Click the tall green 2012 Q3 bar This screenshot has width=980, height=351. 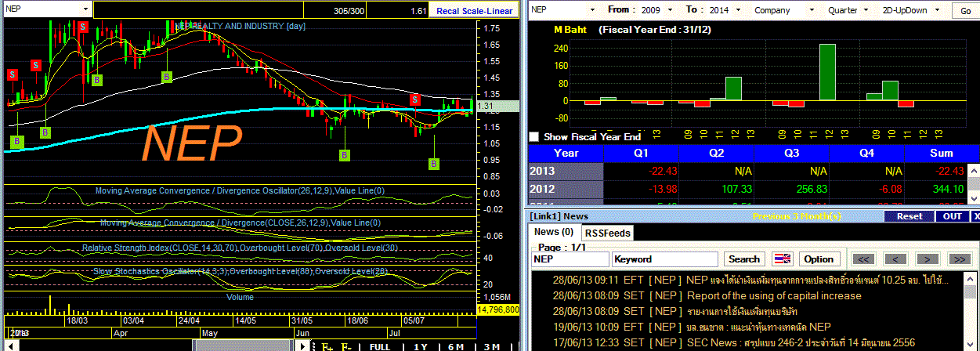[827, 72]
